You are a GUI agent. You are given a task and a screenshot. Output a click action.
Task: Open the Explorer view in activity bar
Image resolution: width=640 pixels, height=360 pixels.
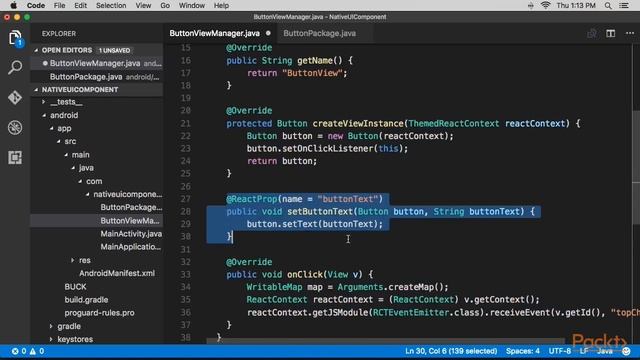(15, 38)
